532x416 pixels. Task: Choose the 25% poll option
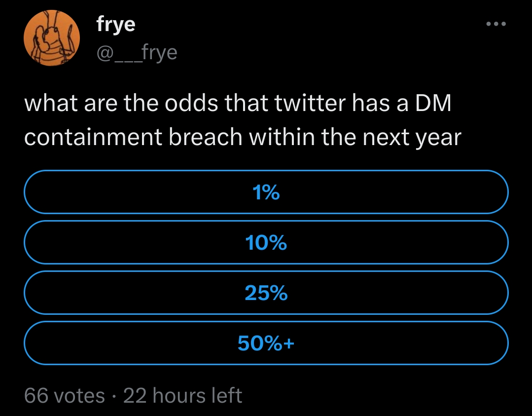tap(266, 293)
